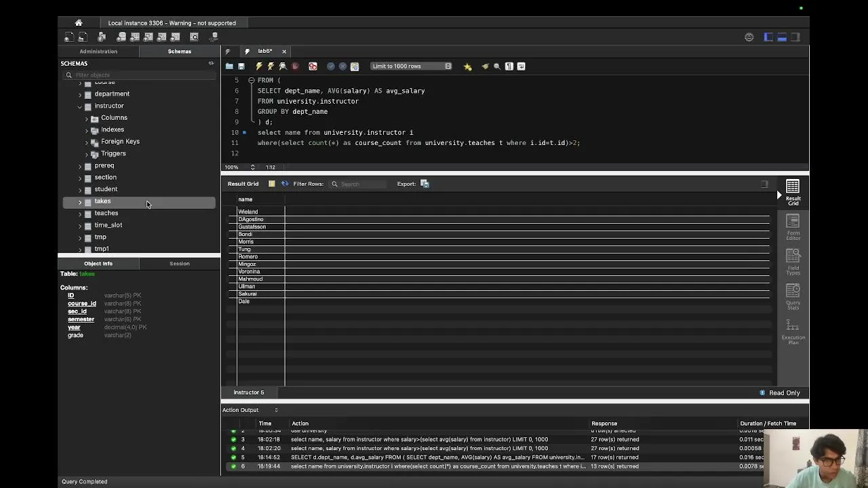Switch to the Administration tab

click(98, 52)
